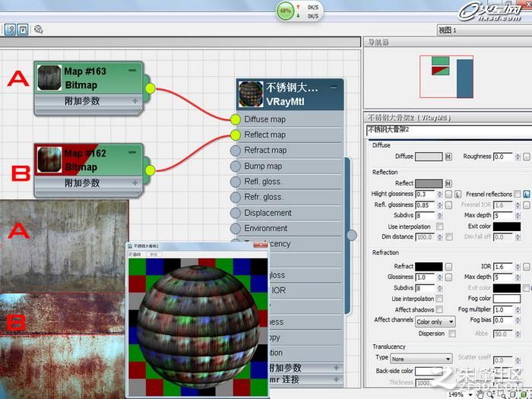Screen dimensions: 532x399
Task: Click the map slot button beside Refract color
Action: (x=448, y=267)
